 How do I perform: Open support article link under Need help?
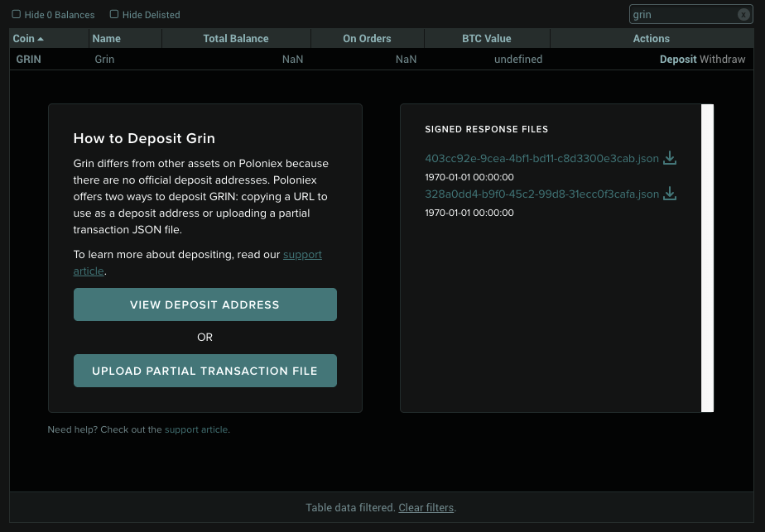[x=196, y=429]
